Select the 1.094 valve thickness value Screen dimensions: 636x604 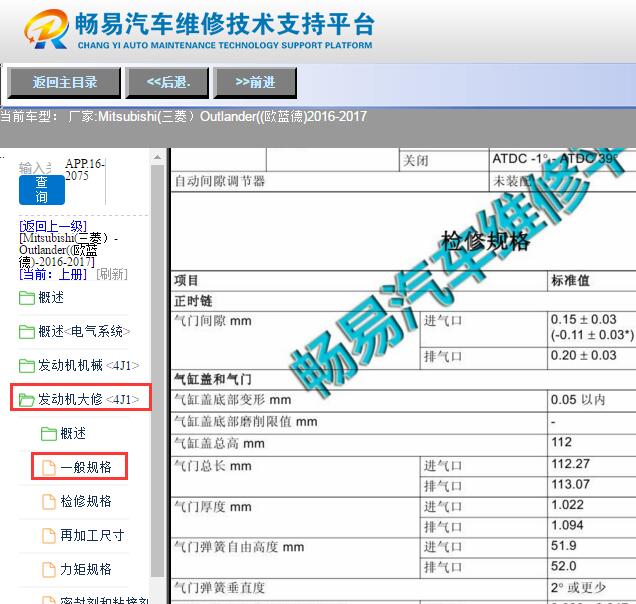567,525
